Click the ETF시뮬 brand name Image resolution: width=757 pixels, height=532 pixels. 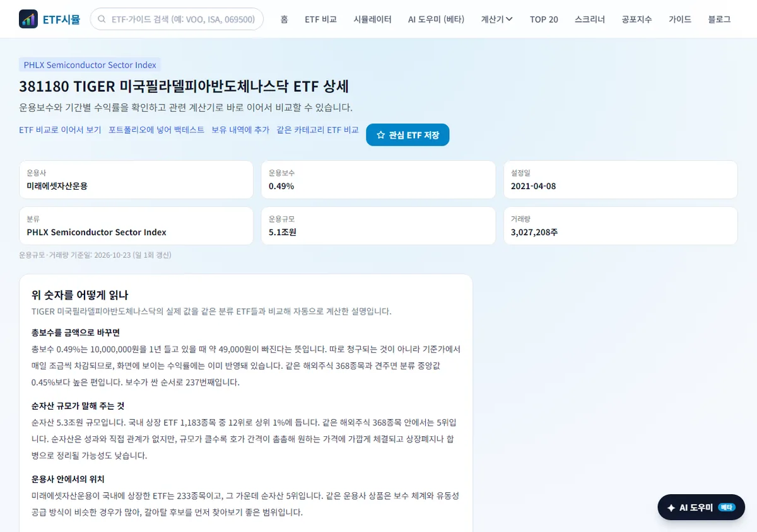click(61, 19)
